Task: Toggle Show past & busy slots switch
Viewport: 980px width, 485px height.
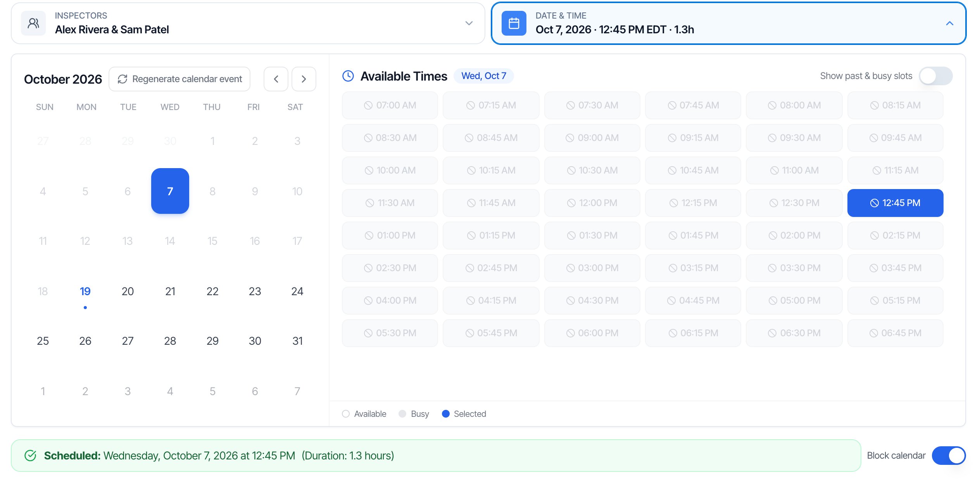Action: [x=936, y=76]
